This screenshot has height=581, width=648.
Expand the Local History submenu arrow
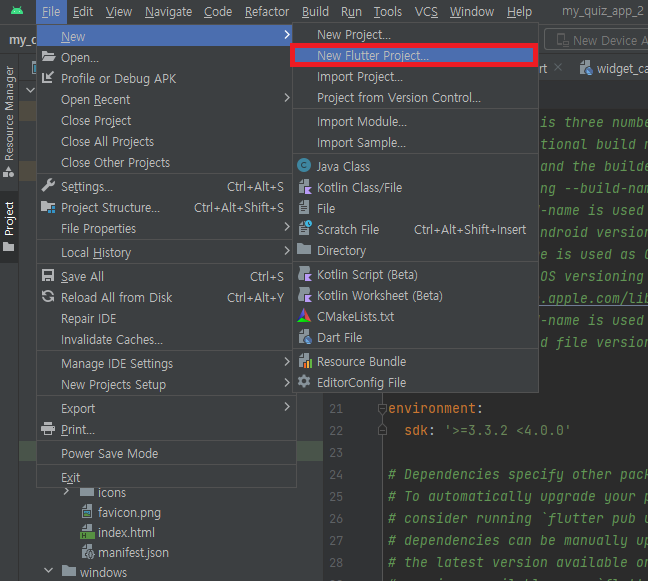pos(287,250)
